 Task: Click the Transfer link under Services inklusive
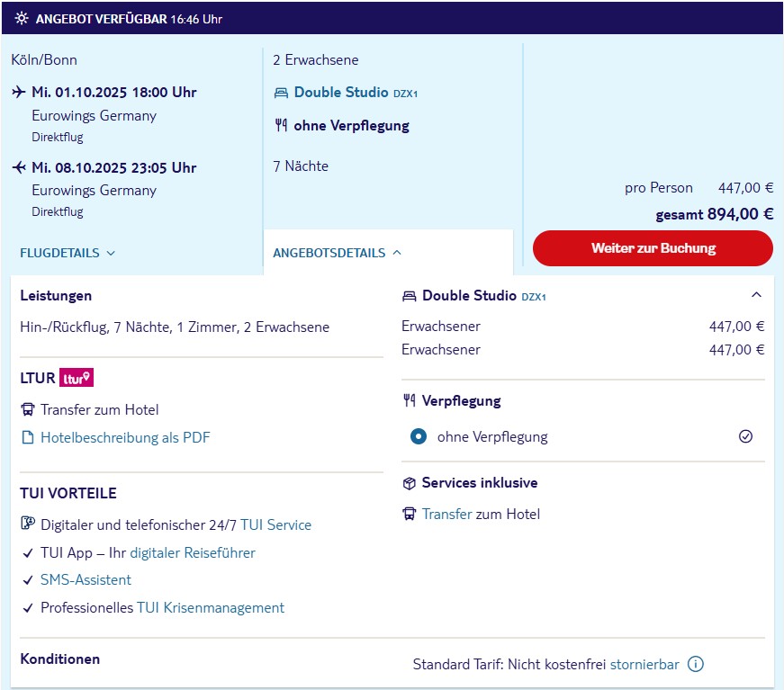447,515
